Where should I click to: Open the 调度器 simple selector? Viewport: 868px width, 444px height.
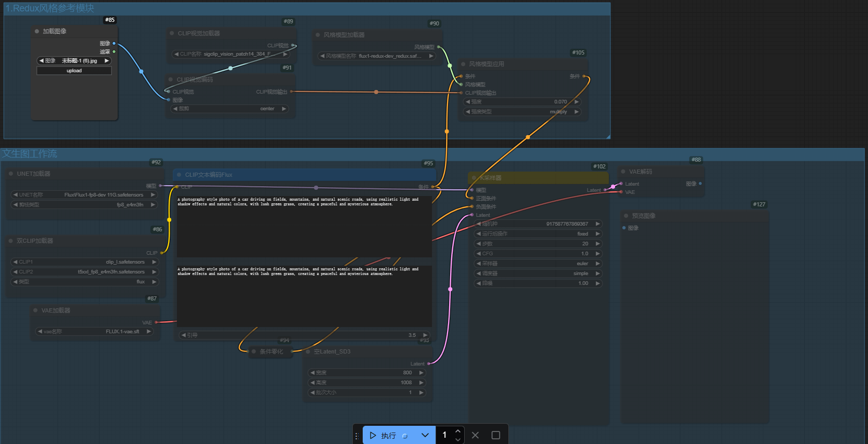538,273
